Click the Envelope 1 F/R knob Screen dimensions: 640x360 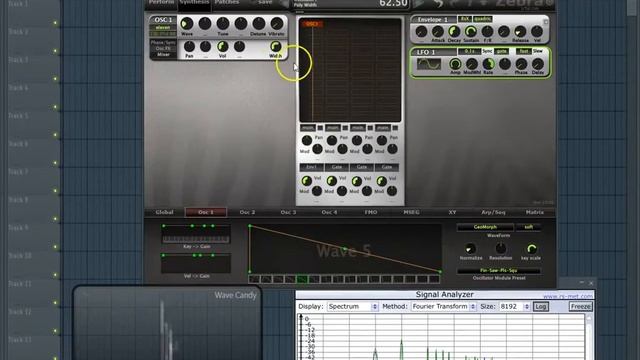[x=487, y=31]
